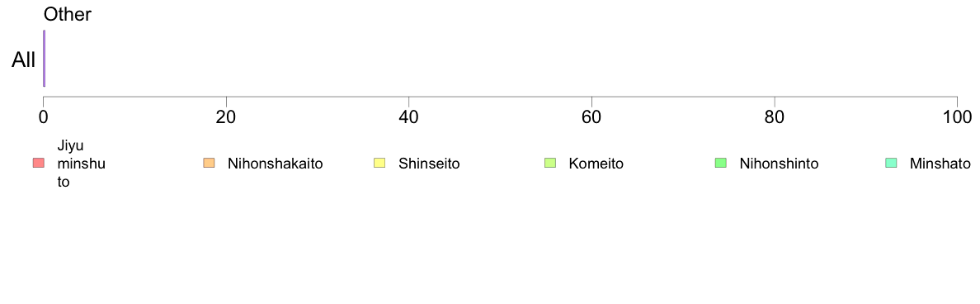Click the 0 tick on the axis
This screenshot has height=304, width=980.
(43, 116)
